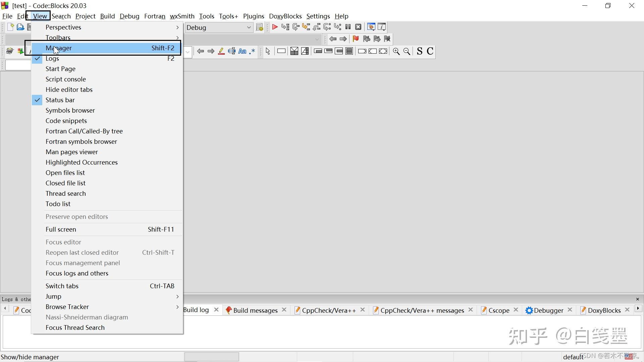The width and height of the screenshot is (644, 362).
Task: Open the Settings menu
Action: 318,16
